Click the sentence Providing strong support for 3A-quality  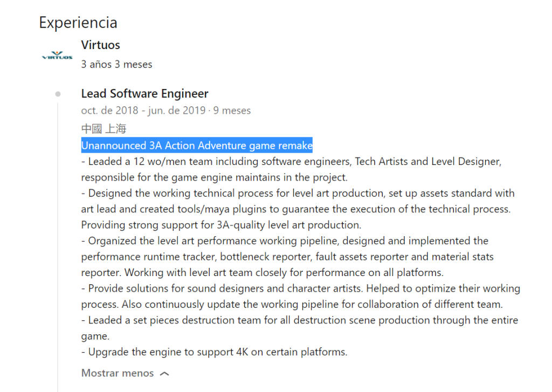pos(221,225)
